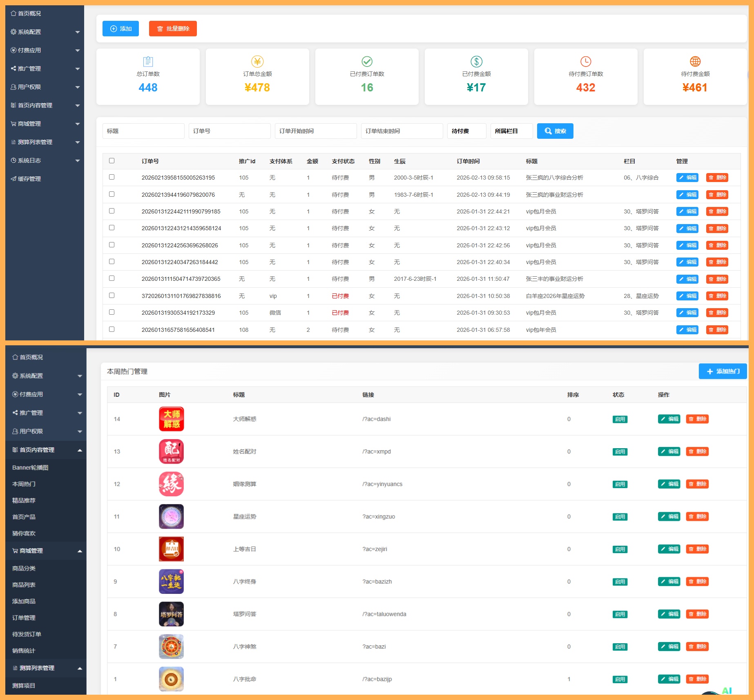This screenshot has width=754, height=700.
Task: Toggle the select-all orders checkbox in header
Action: (x=112, y=161)
